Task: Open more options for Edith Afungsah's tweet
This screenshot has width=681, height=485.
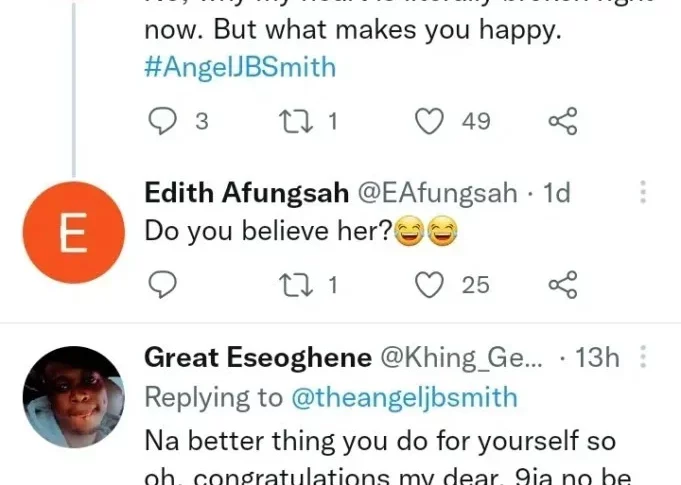Action: (643, 192)
